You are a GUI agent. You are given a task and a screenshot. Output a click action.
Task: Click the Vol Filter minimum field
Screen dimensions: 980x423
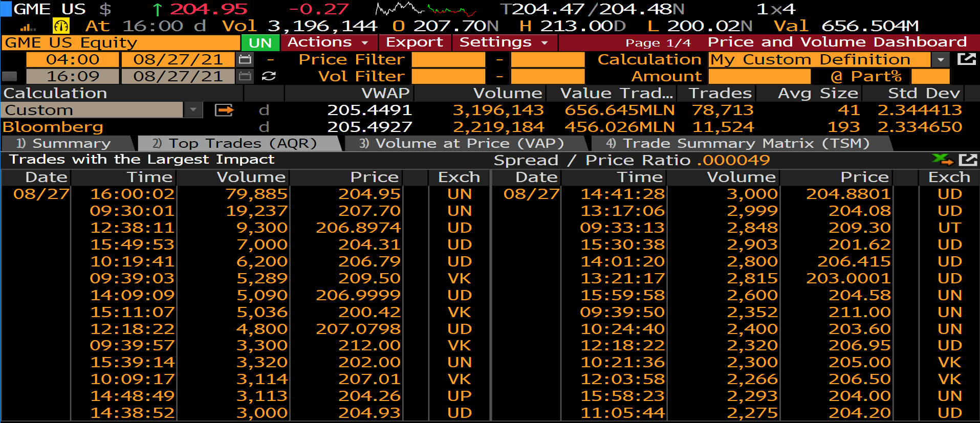click(x=448, y=76)
